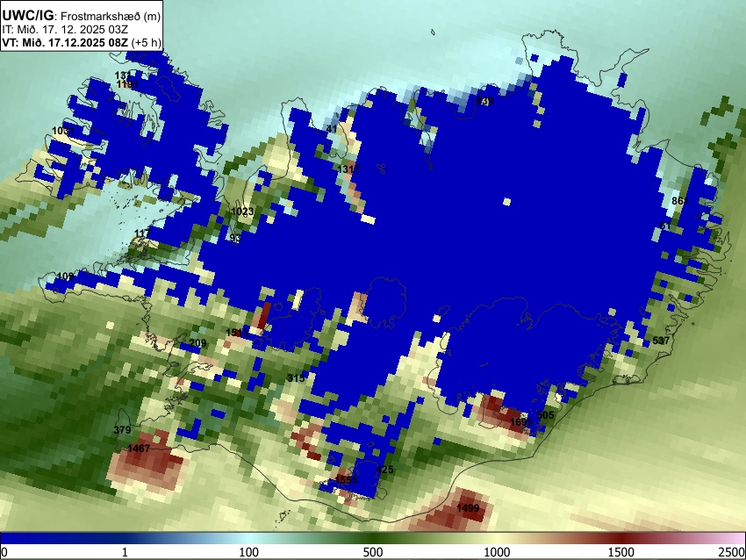Select the map value label "315"
Screen dimensions: 746x560
[x=296, y=378]
